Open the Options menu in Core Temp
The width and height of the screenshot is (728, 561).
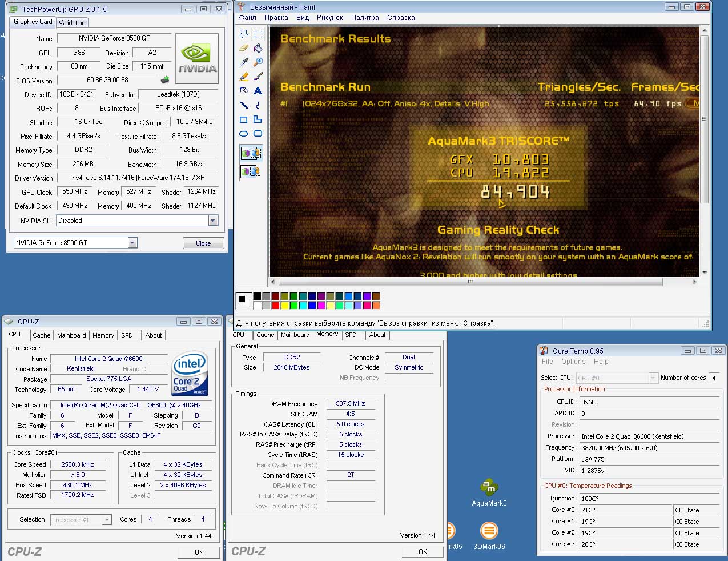click(573, 362)
